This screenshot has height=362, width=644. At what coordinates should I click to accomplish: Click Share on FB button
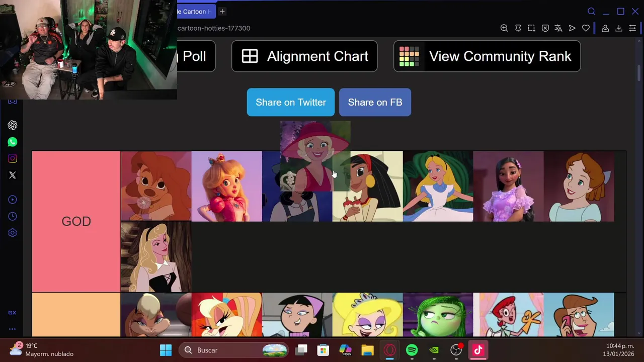coord(375,102)
